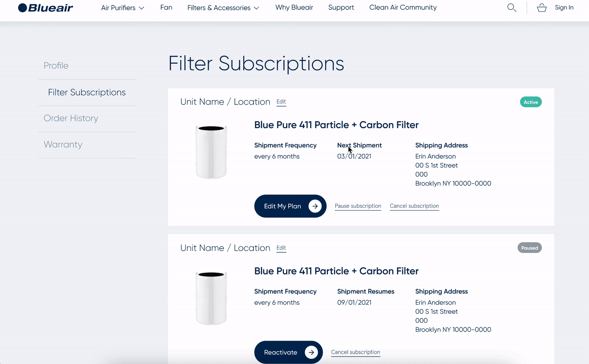Expand the Filters & Accessories chevron

[x=256, y=8]
